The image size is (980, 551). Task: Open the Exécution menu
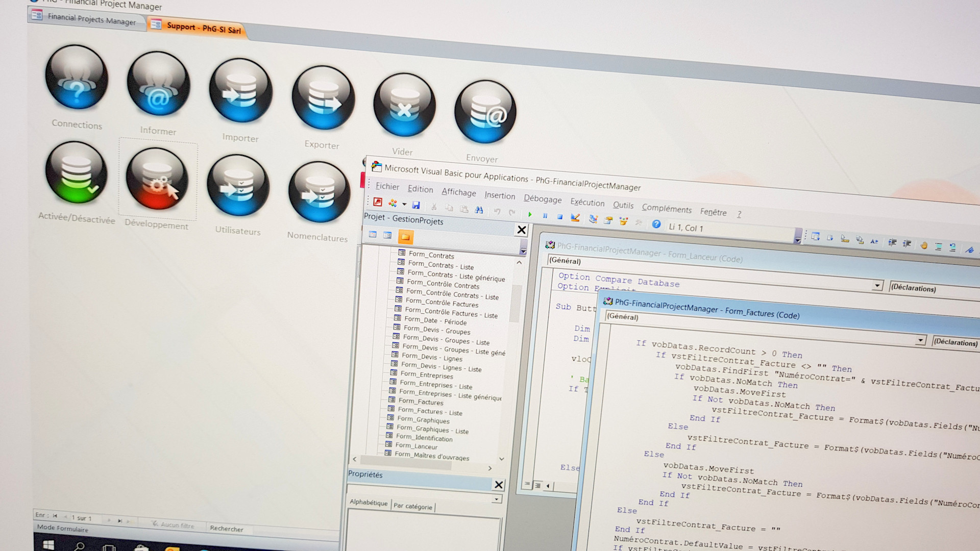(587, 203)
